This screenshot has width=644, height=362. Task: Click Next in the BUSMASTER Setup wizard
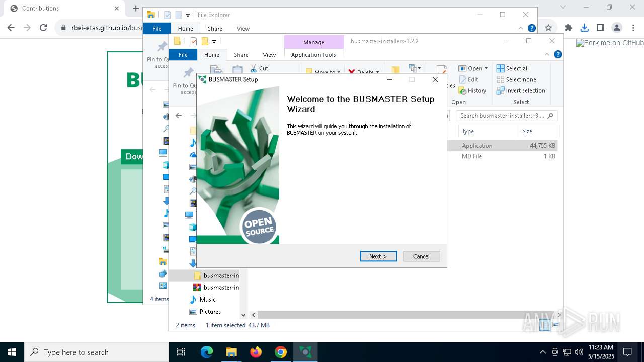pos(378,256)
